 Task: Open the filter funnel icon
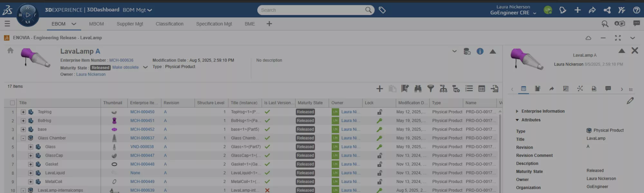point(431,89)
